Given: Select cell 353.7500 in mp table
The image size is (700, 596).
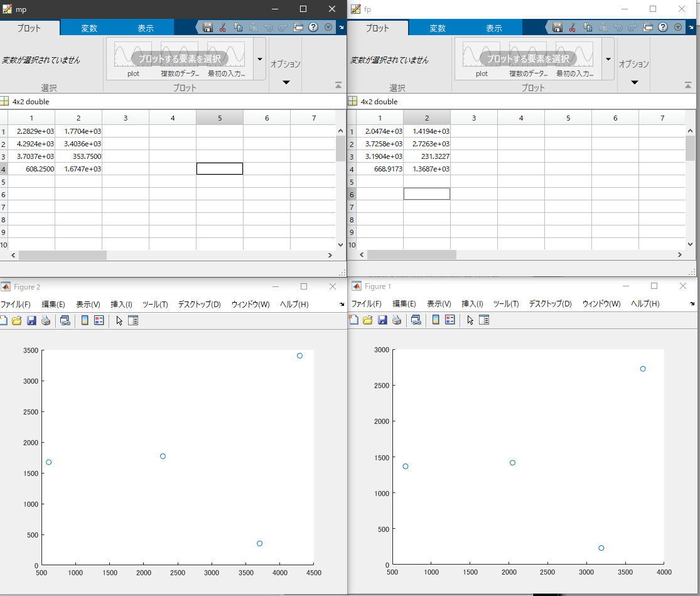Looking at the screenshot, I should click(78, 156).
